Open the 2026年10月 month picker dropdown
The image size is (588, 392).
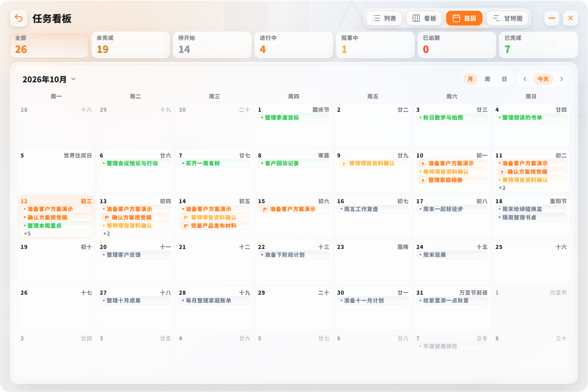pos(49,79)
